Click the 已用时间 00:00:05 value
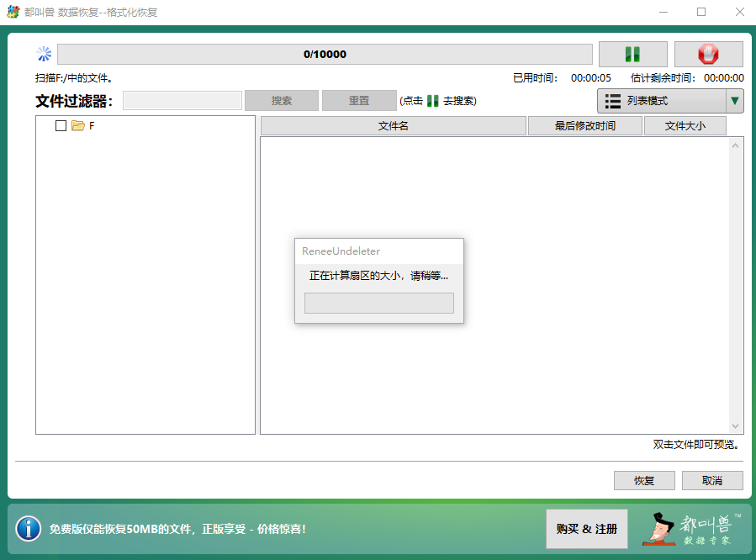756x560 pixels. pos(590,78)
